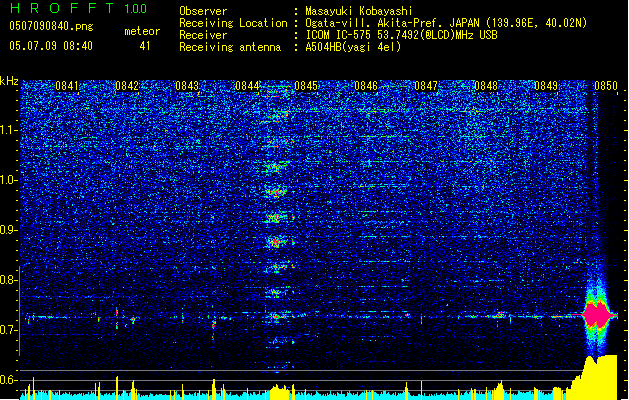Viewport: 629px width, 400px height.
Task: Click the 0846 time marker
Action: 366,86
